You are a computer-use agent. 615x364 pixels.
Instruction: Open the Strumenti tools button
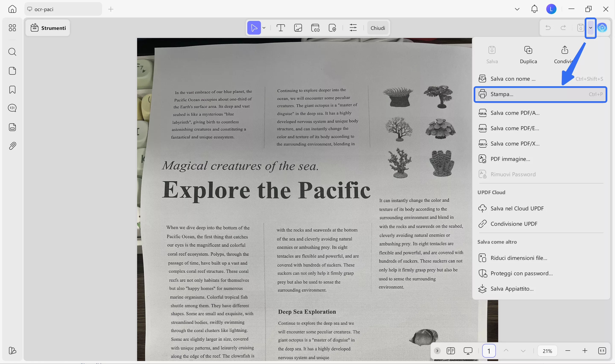pos(48,28)
